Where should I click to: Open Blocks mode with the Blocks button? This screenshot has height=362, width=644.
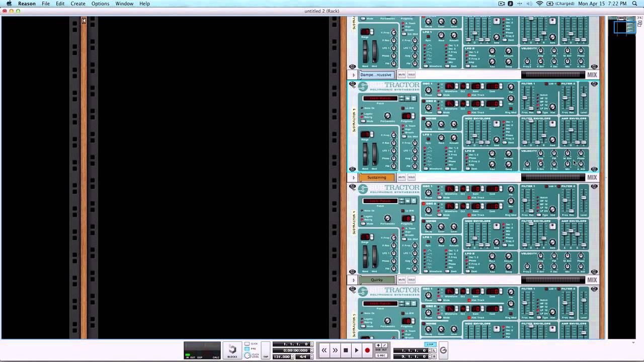tap(232, 350)
